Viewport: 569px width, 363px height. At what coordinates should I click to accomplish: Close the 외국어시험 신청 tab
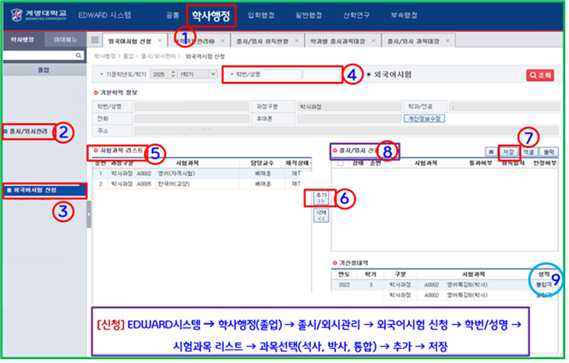(x=160, y=41)
